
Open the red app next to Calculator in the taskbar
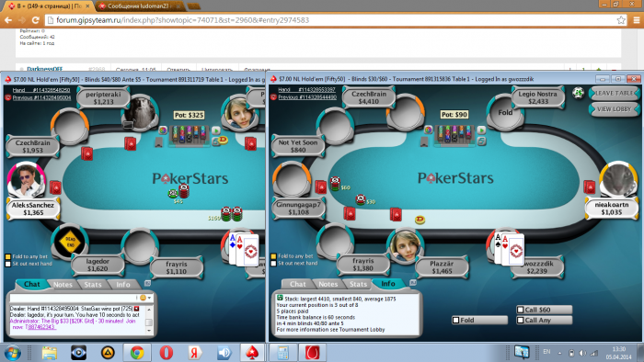tap(313, 353)
